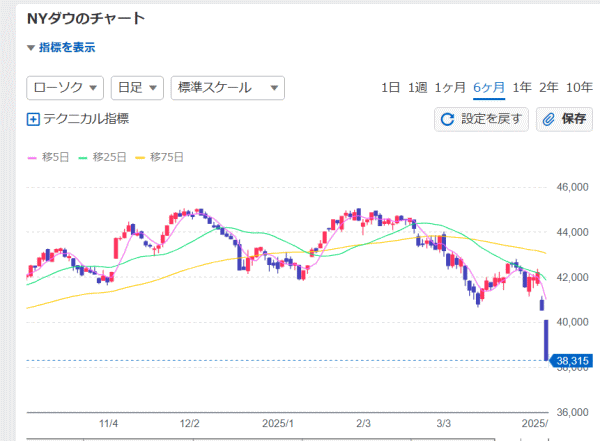Select the 1日 time range
The height and width of the screenshot is (441, 600).
click(390, 88)
